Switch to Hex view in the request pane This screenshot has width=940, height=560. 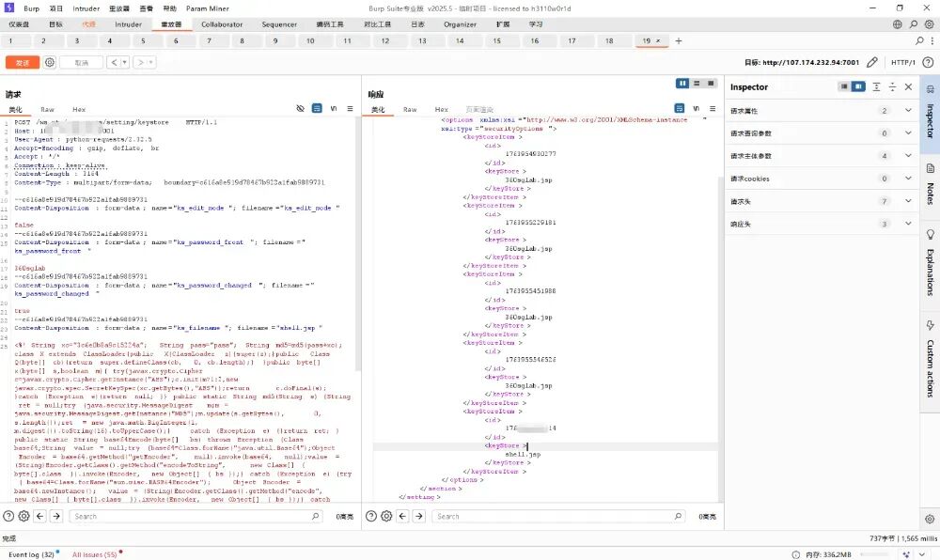[x=79, y=110]
